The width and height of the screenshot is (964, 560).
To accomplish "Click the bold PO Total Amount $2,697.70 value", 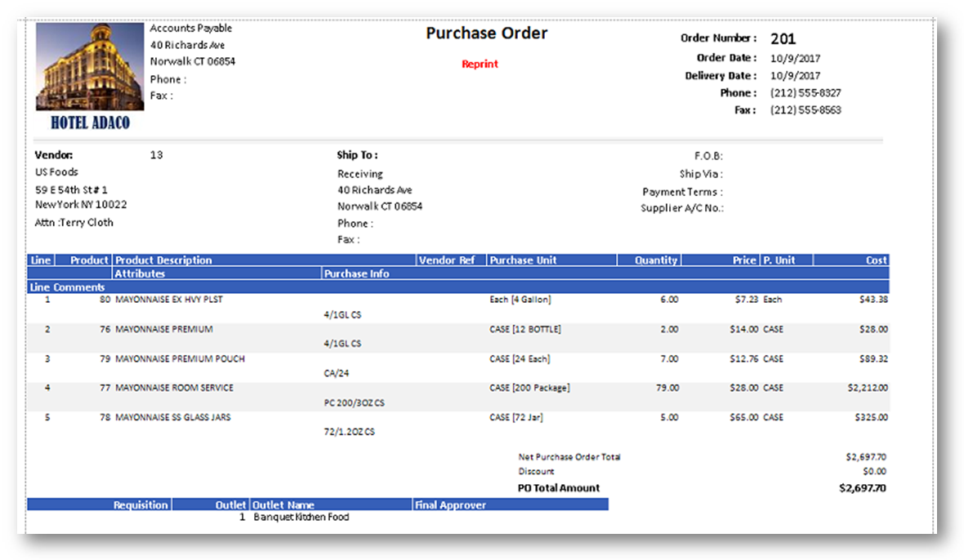I will click(x=862, y=488).
